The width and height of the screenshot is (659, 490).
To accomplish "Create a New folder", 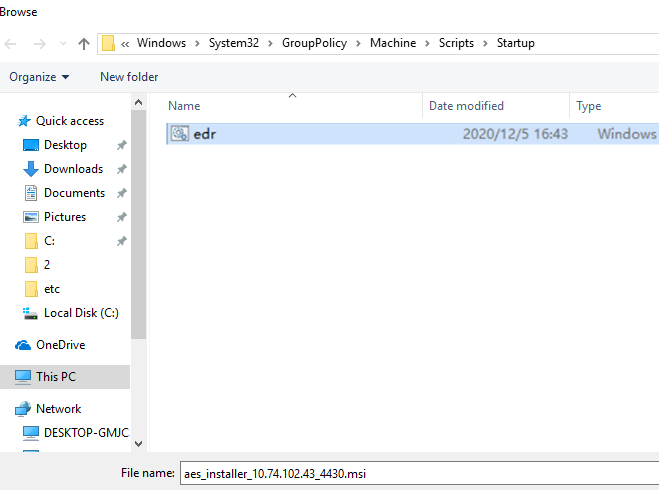I will click(x=129, y=77).
